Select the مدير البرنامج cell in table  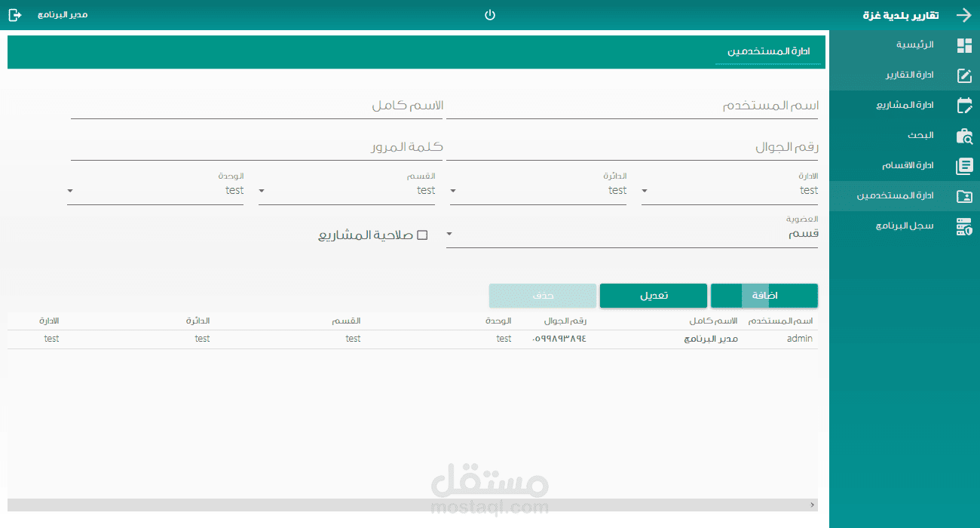click(711, 339)
